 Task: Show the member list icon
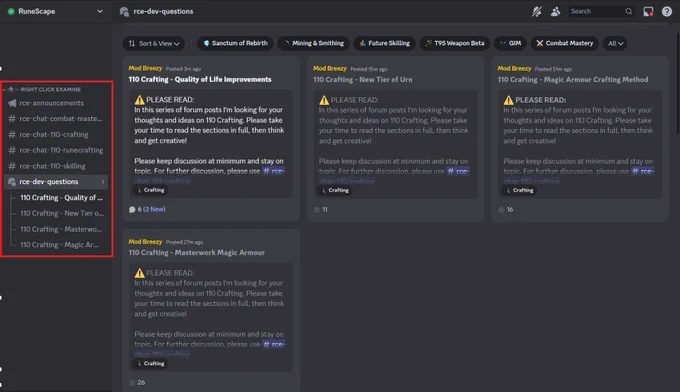(555, 11)
